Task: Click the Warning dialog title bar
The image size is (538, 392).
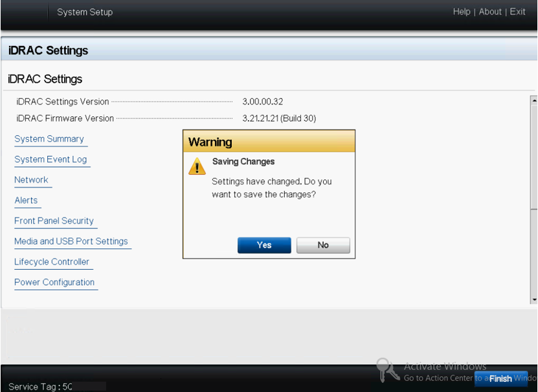Action: pos(269,141)
